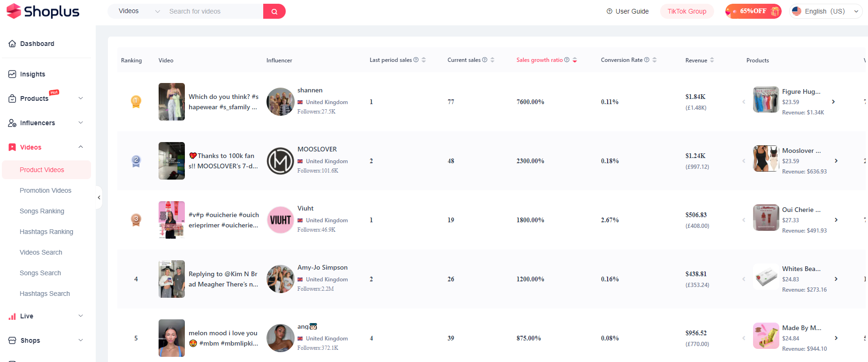Sort by Conversion Rate column
Screen dimensions: 868x362
655,60
